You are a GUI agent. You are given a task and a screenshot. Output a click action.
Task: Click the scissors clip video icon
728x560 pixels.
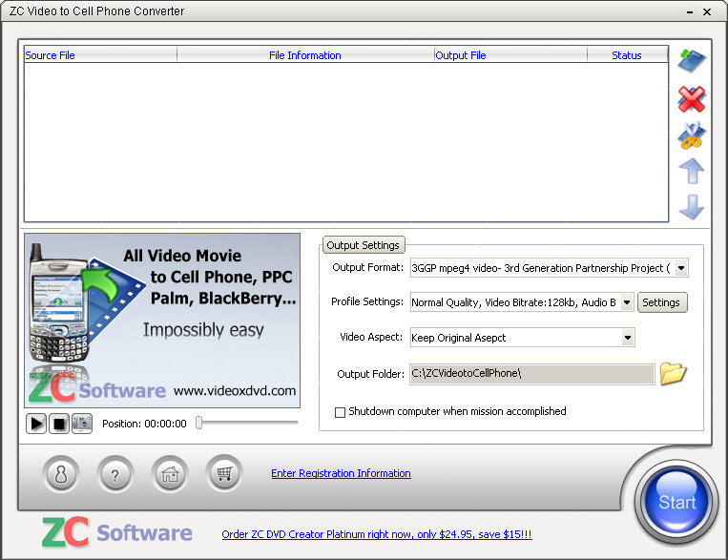691,135
